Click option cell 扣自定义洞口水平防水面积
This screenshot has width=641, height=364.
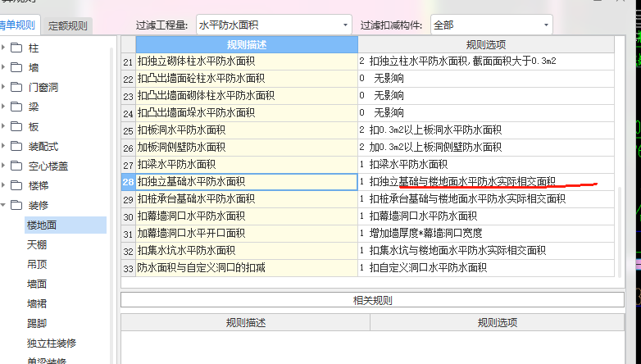pyautogui.click(x=486, y=267)
